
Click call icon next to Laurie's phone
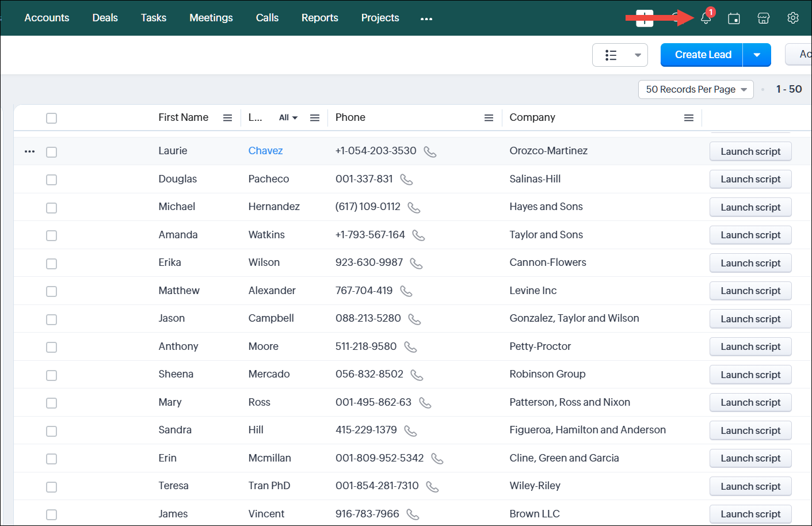tap(430, 151)
